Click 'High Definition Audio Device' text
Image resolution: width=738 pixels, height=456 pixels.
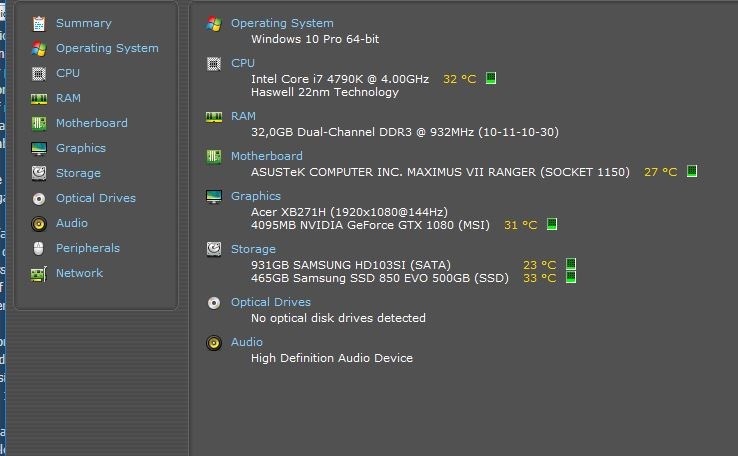point(332,358)
